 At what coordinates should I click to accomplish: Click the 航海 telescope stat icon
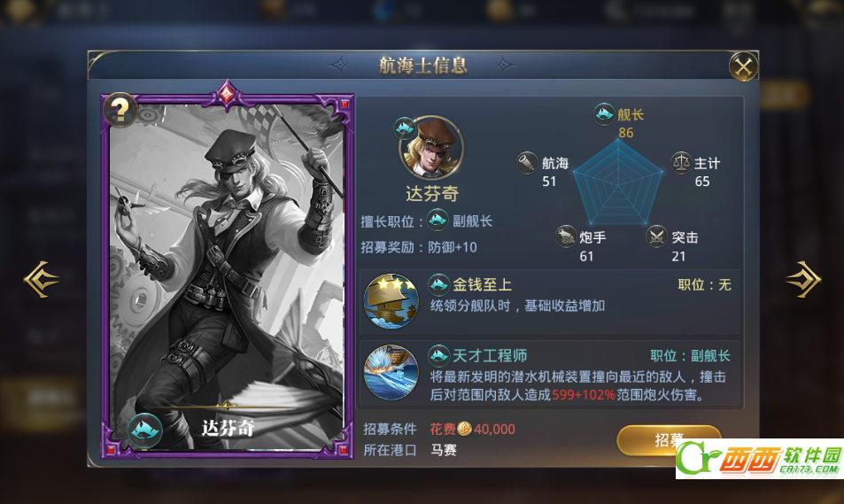pos(528,163)
